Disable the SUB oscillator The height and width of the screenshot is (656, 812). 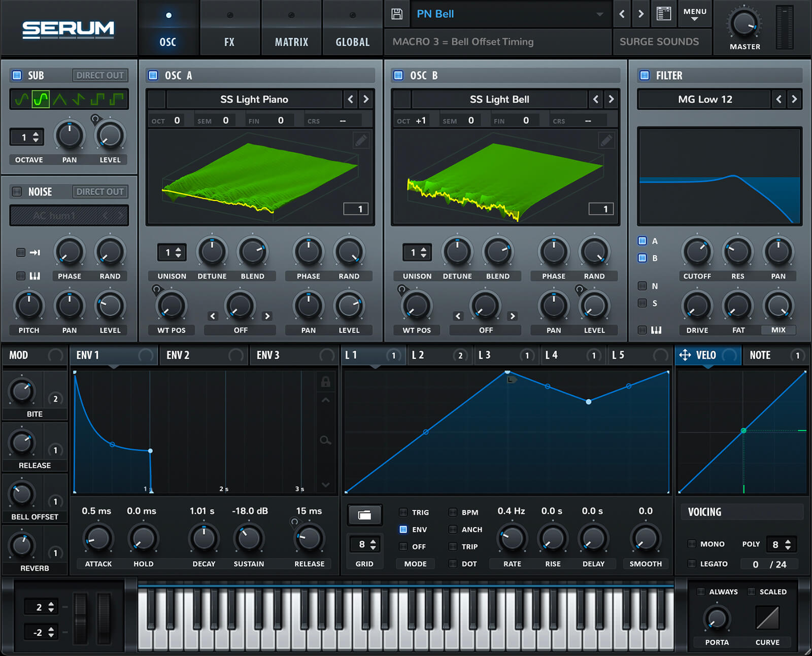(17, 75)
